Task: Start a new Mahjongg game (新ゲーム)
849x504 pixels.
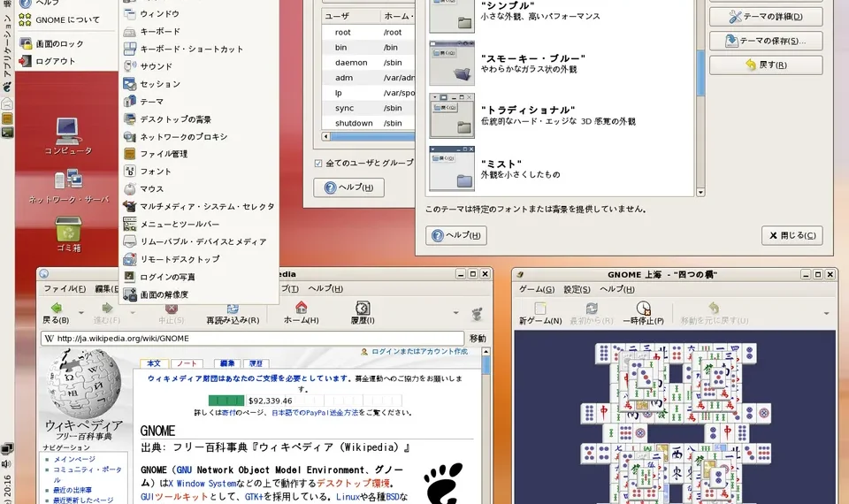Action: (x=539, y=312)
